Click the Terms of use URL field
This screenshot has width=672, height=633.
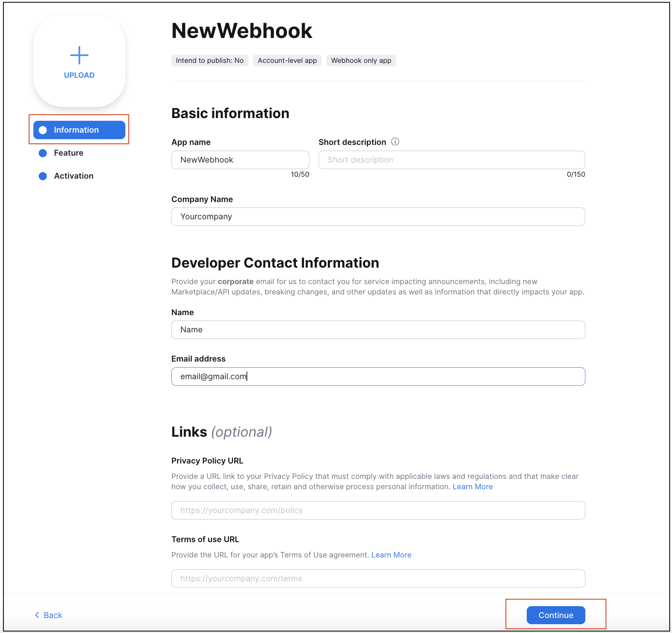pos(378,579)
